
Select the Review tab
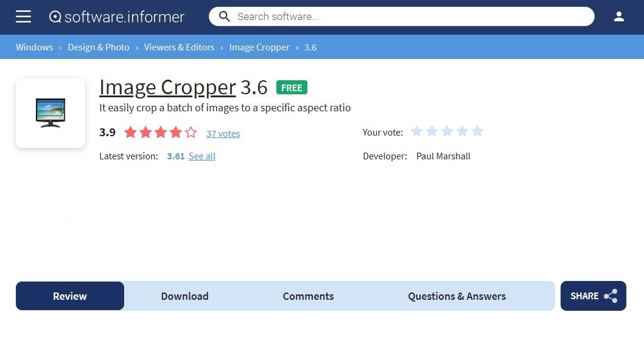point(70,296)
